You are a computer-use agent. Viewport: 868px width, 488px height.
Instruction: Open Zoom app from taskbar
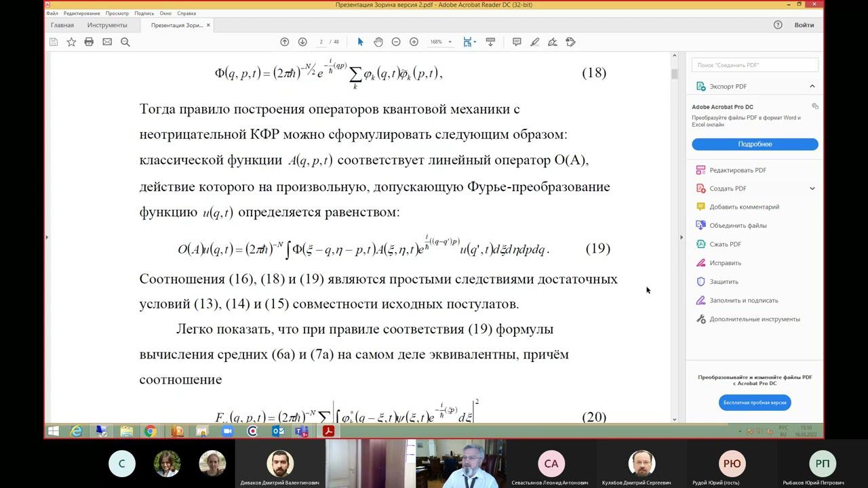point(227,431)
